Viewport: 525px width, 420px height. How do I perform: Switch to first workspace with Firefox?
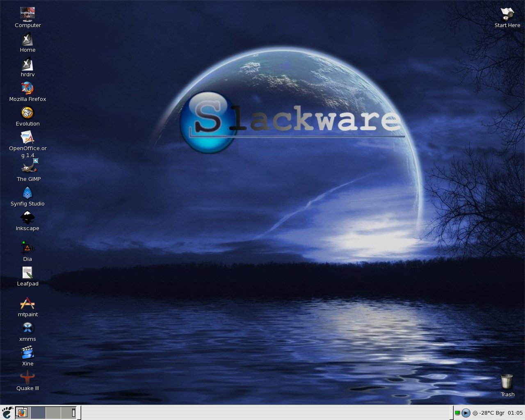pos(23,413)
